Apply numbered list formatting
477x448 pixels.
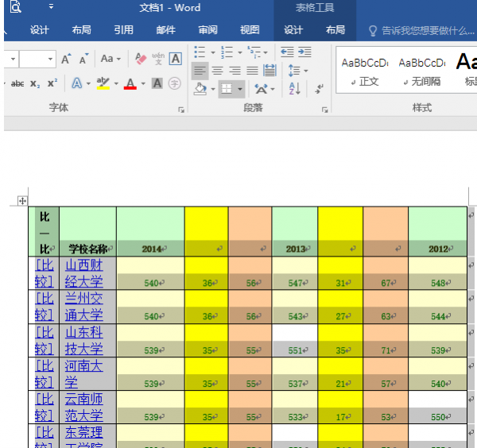tap(227, 52)
